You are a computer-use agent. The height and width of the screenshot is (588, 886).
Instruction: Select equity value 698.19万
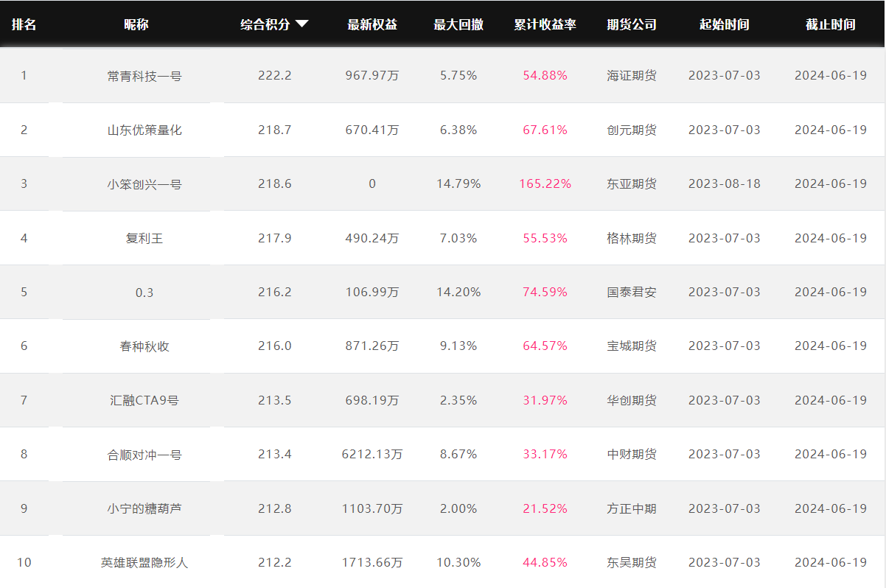tap(372, 400)
